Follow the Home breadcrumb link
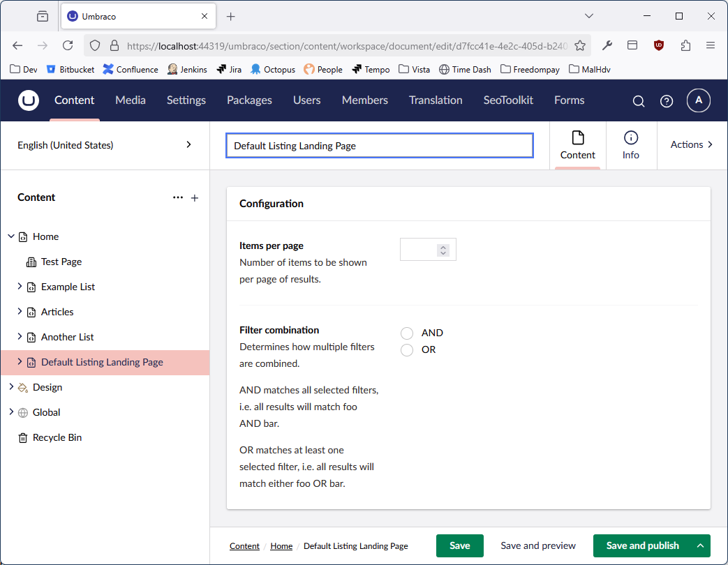 (281, 546)
